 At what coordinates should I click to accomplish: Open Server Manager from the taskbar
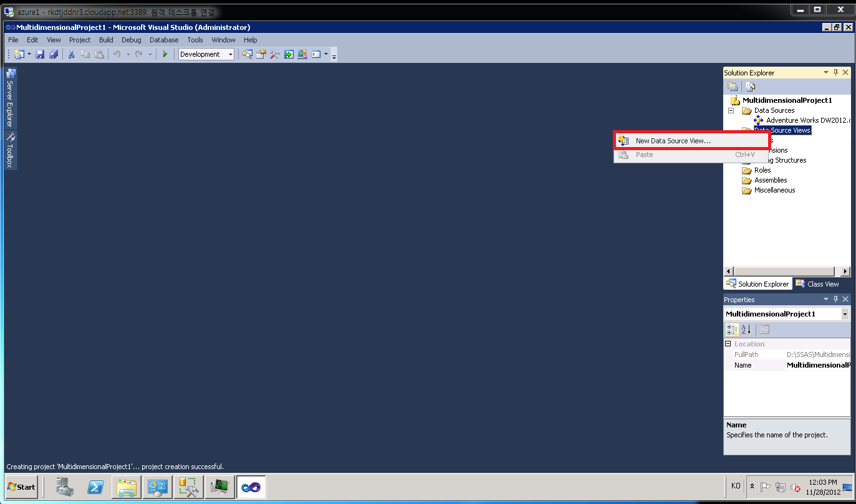pyautogui.click(x=65, y=487)
